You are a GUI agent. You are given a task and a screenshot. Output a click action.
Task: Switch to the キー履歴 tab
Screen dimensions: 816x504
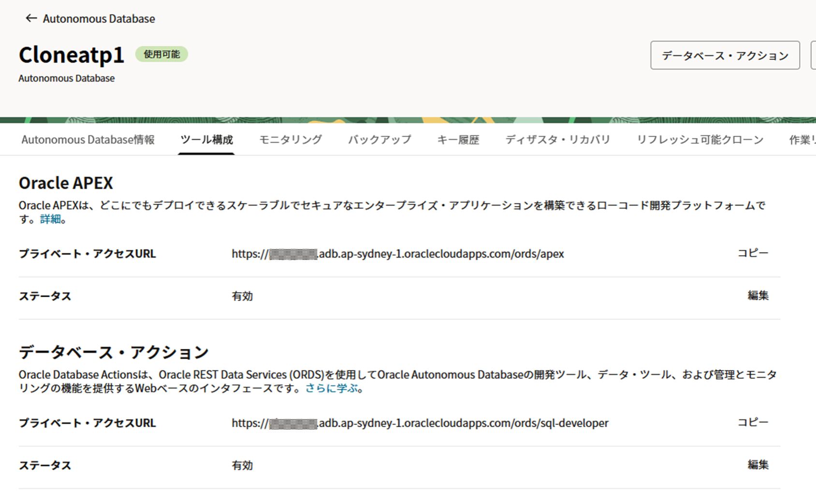tap(458, 140)
